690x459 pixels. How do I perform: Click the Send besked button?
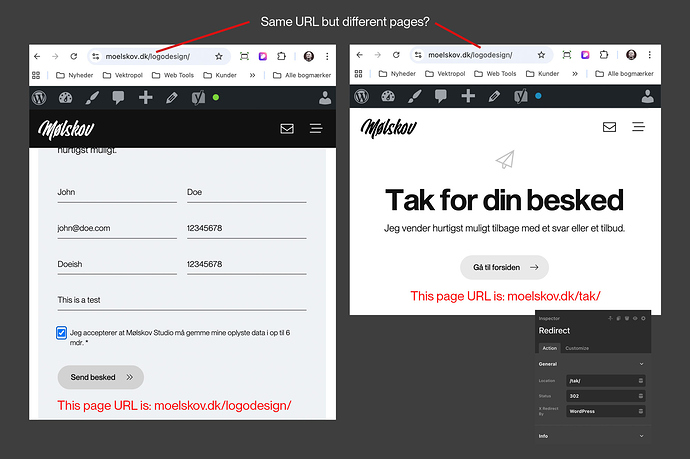(100, 377)
